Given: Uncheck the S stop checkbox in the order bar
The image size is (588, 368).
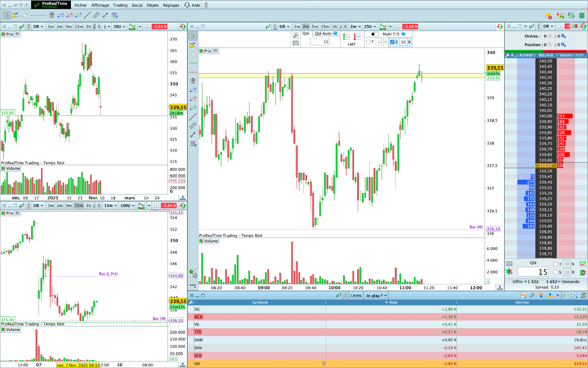Looking at the screenshot, I should (x=392, y=42).
